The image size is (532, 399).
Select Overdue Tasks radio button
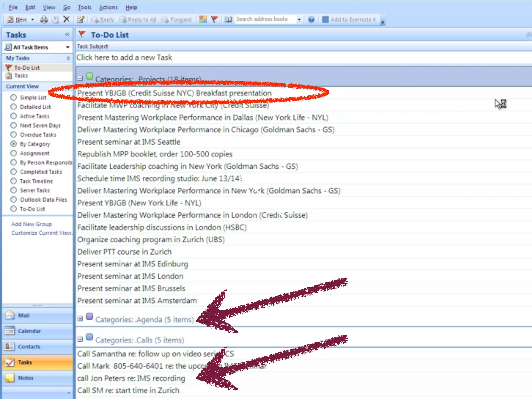tap(14, 135)
